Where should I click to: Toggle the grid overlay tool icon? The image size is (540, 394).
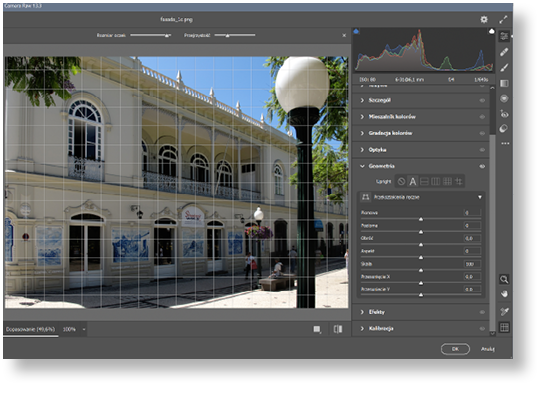point(504,327)
